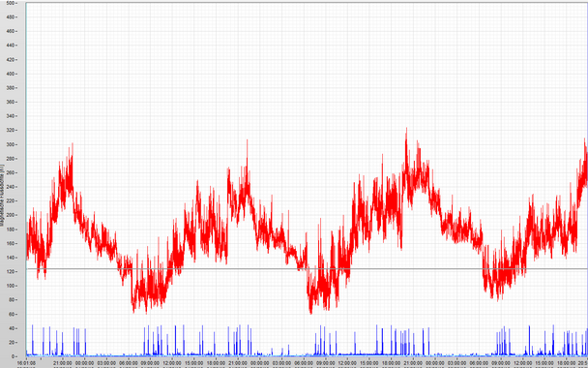Select the 40 tick label on the y-axis
The image size is (588, 368).
tap(12, 328)
